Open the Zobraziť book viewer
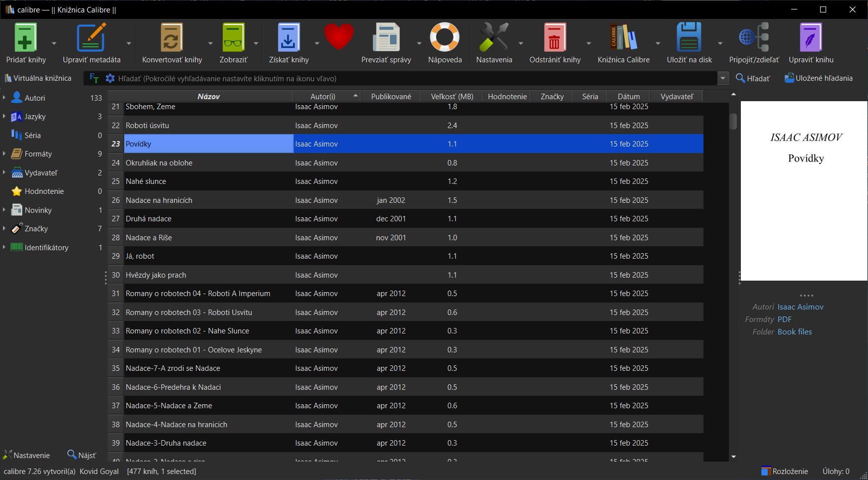This screenshot has height=480, width=868. pos(233,38)
